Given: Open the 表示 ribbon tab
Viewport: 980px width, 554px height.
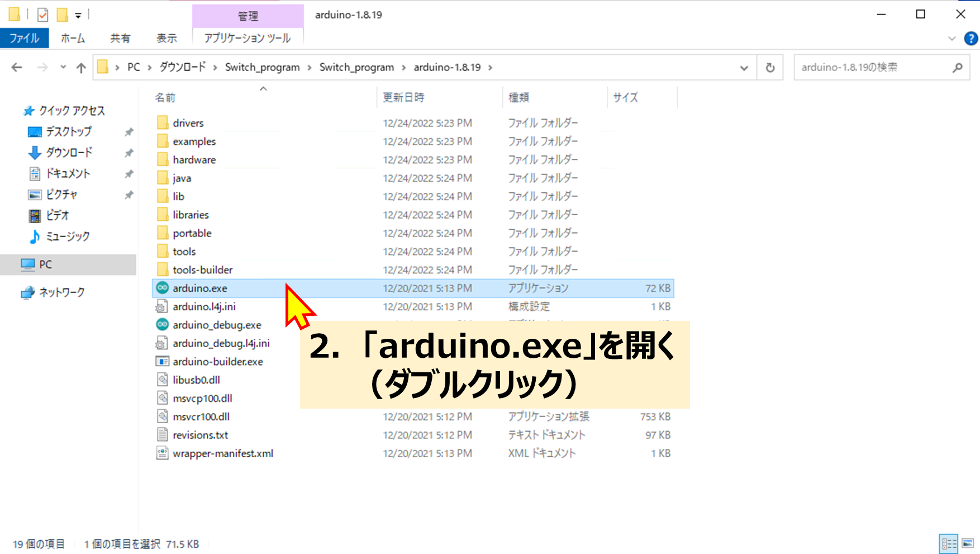Looking at the screenshot, I should [166, 38].
